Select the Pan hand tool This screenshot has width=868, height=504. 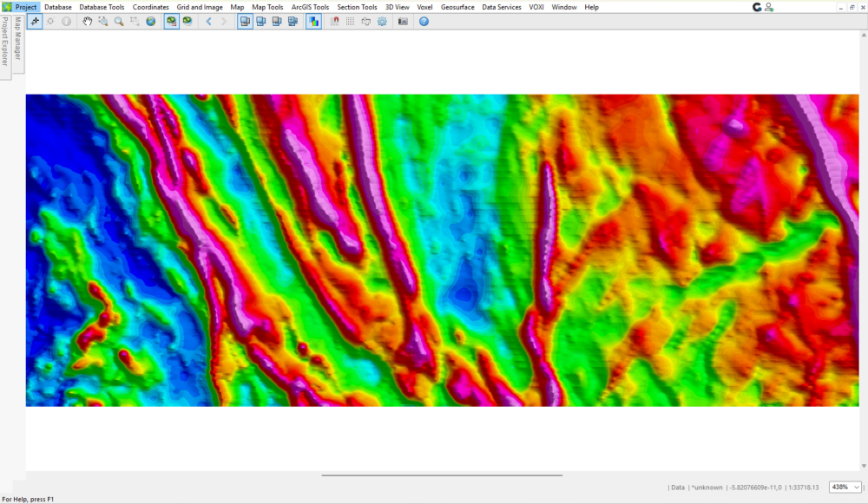pos(87,21)
